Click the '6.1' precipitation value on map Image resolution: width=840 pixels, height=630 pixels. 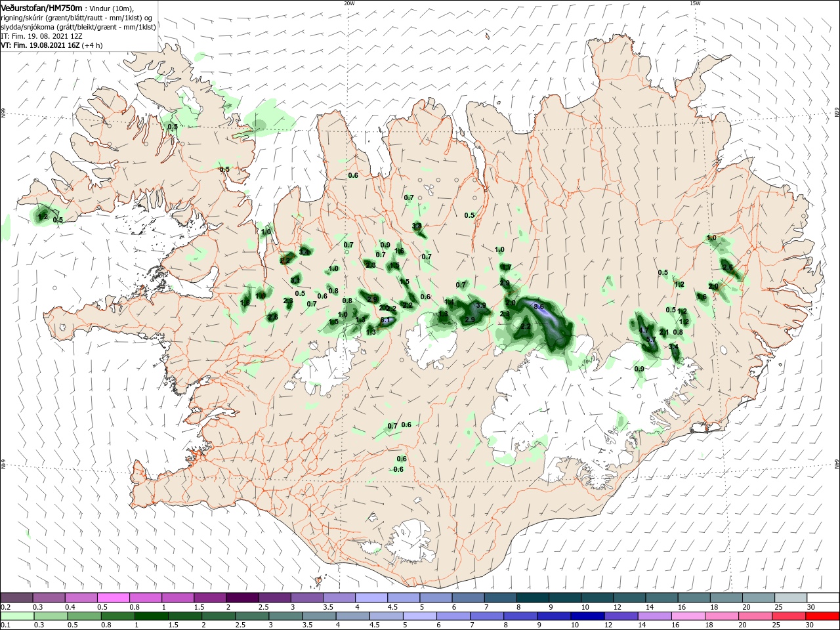[x=386, y=320]
